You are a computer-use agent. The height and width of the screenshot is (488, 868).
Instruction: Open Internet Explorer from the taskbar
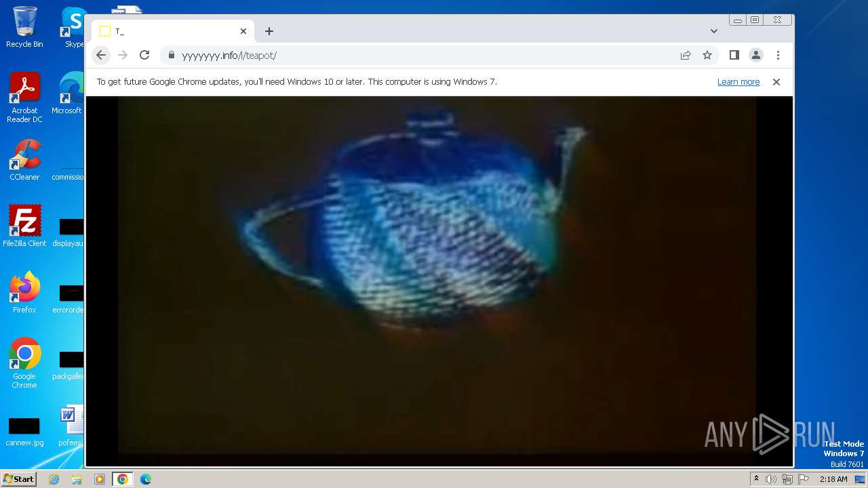(x=54, y=479)
